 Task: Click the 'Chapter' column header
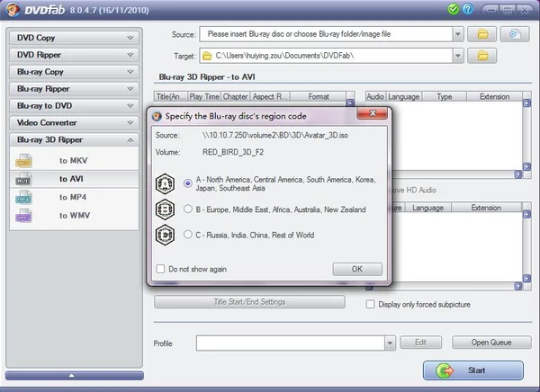click(x=235, y=97)
